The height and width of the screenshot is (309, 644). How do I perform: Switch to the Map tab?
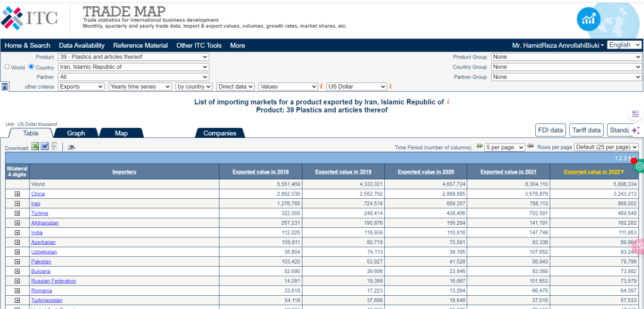coord(121,133)
